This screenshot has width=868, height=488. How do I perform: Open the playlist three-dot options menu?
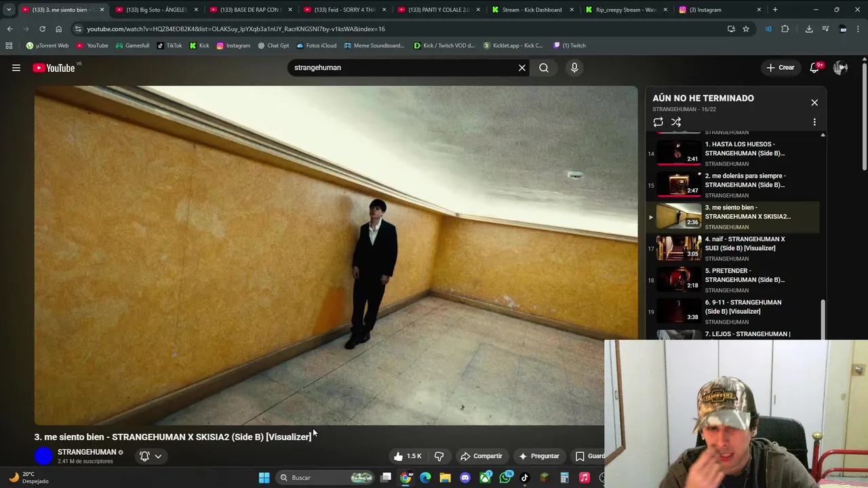click(x=814, y=122)
